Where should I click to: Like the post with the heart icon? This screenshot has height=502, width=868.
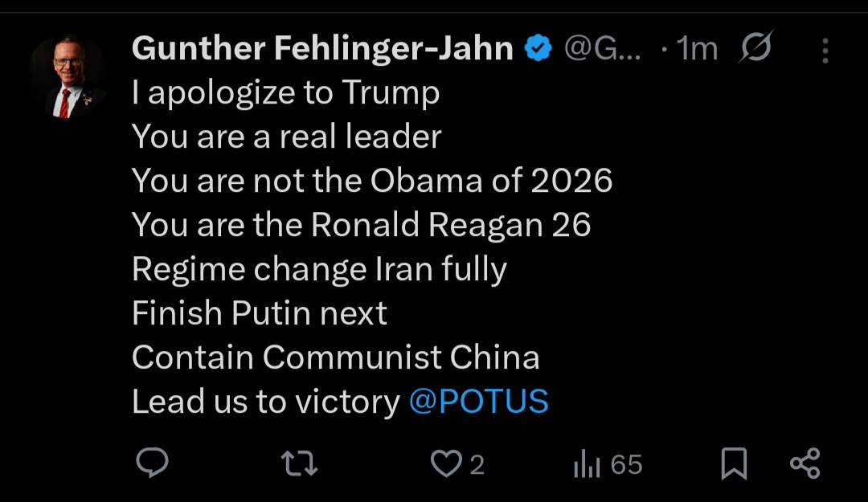point(446,463)
